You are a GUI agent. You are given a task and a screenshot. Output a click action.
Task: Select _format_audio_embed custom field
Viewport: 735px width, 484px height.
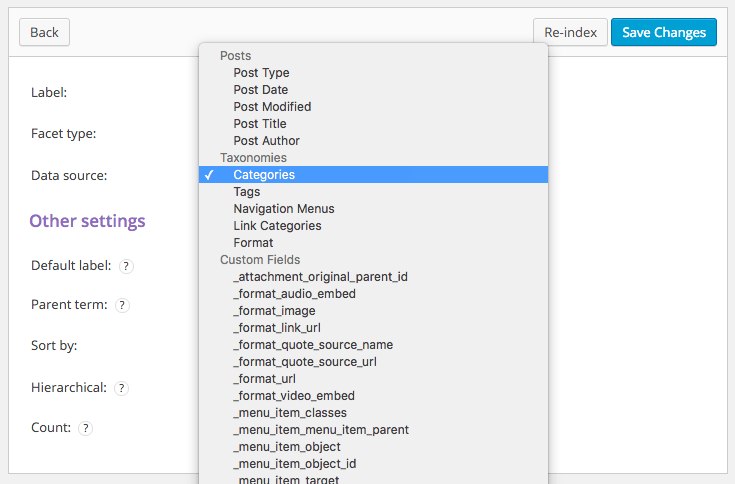pyautogui.click(x=294, y=294)
